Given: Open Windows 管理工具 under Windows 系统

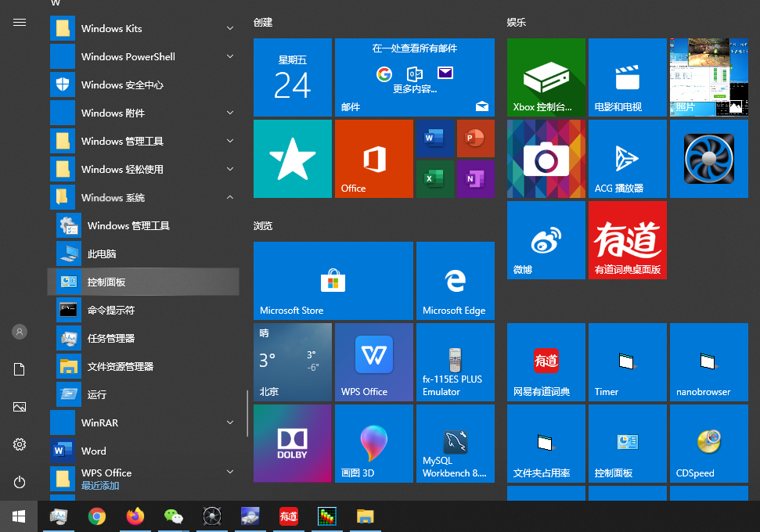Looking at the screenshot, I should point(143,225).
